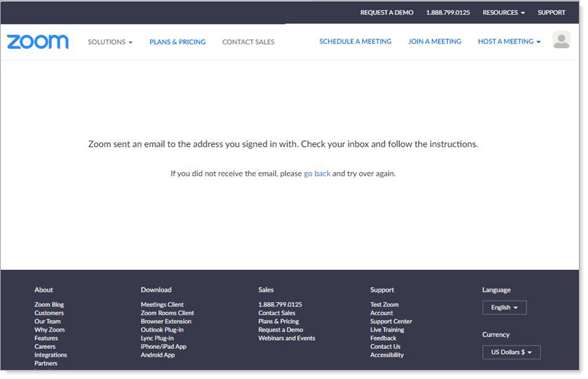Expand Host a Meeting dropdown
This screenshot has width=588, height=379.
(509, 41)
